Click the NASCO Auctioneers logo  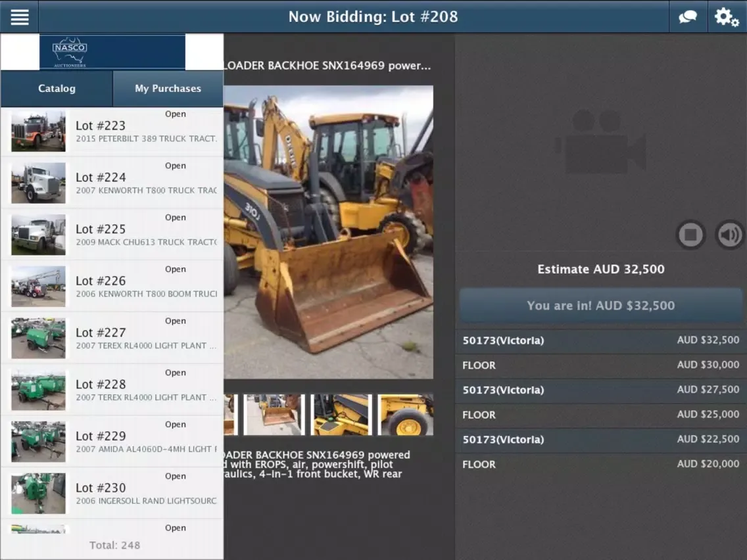[112, 52]
